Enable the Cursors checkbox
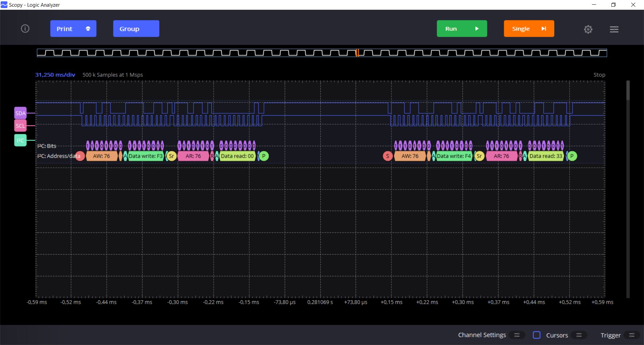The width and height of the screenshot is (644, 345). [x=537, y=335]
